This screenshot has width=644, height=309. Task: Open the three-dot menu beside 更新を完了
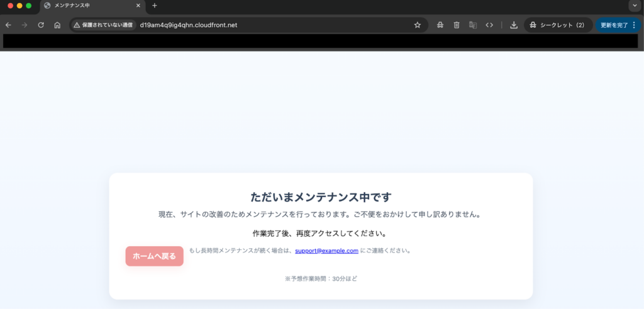click(x=634, y=25)
